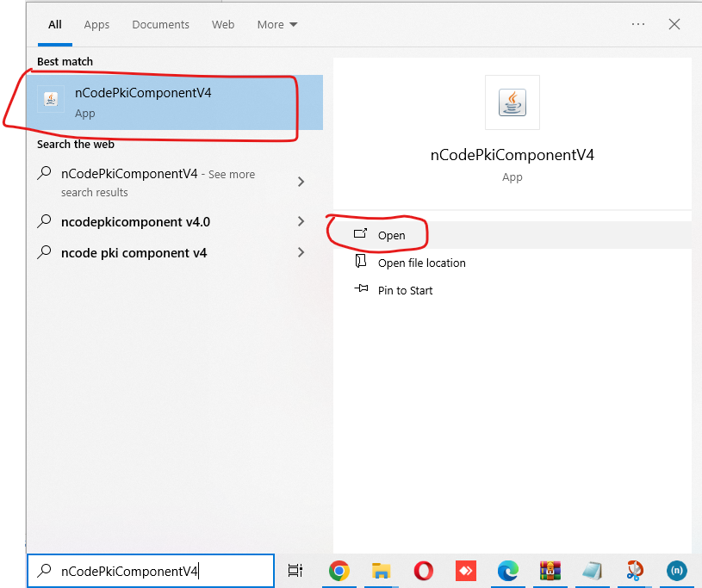Expand arrow beside ncode pki component v4
Viewport: 702px width, 588px height.
pos(301,252)
